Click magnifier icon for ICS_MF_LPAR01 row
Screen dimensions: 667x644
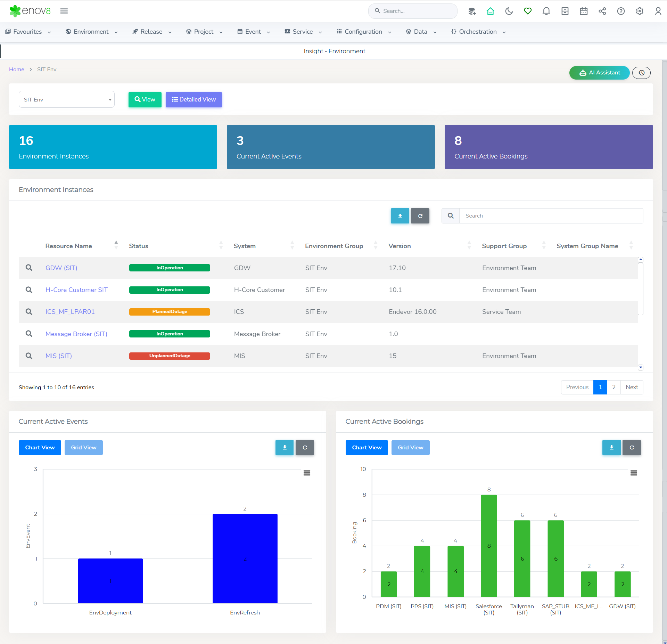[29, 312]
